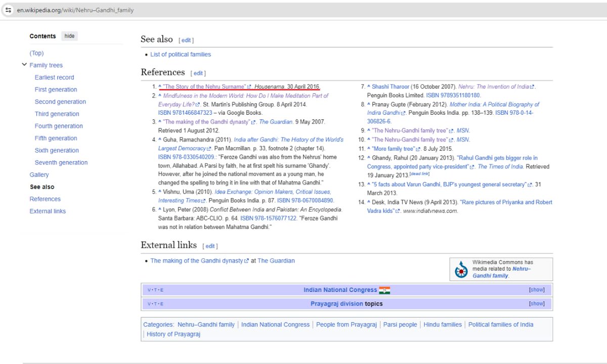This screenshot has width=607, height=364.
Task: Open Mother India: A Political Biography link
Action: pyautogui.click(x=453, y=109)
